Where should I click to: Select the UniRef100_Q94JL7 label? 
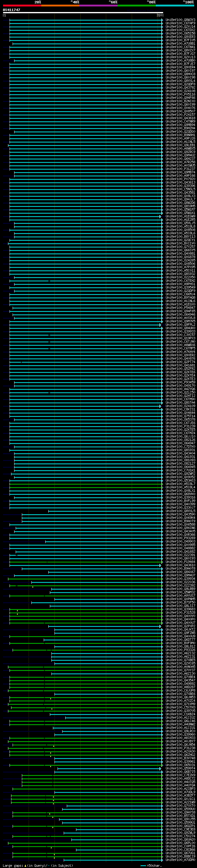[x=180, y=199]
